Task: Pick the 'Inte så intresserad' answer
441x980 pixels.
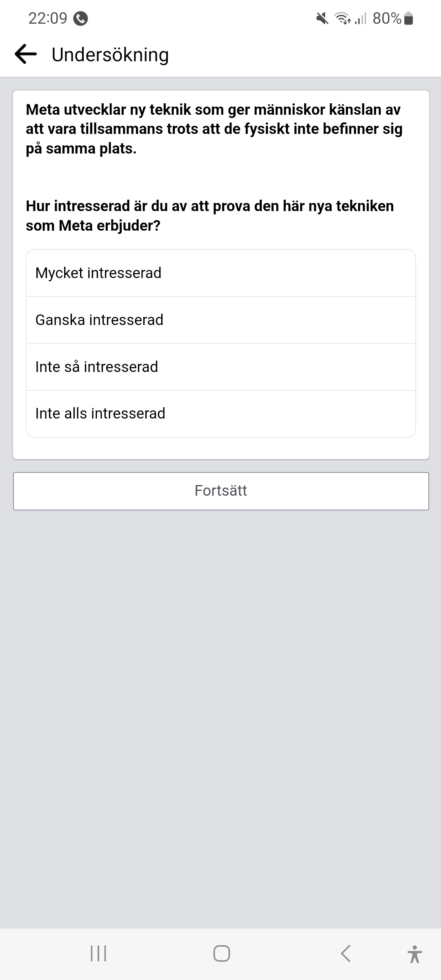Action: coord(220,367)
